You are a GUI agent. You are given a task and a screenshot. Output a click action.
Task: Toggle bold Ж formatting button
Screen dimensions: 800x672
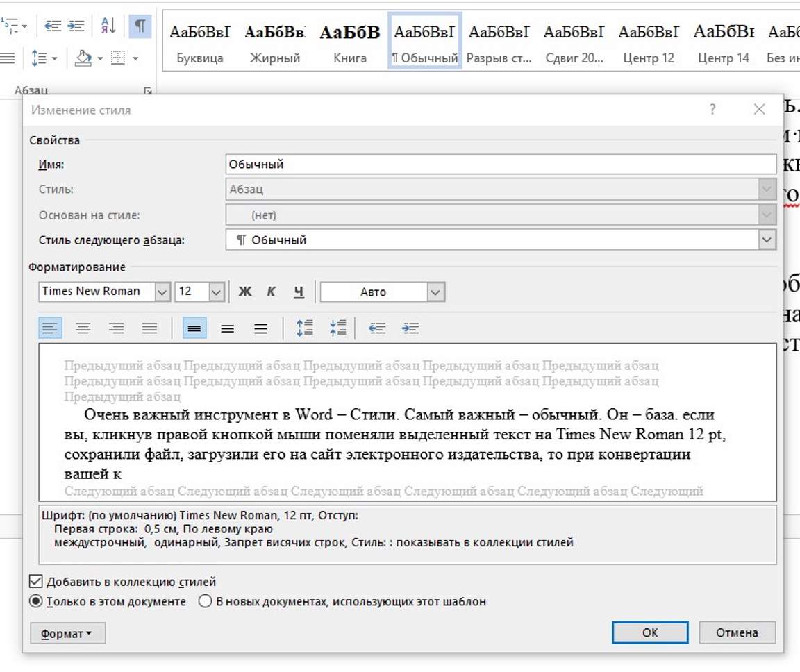point(244,292)
